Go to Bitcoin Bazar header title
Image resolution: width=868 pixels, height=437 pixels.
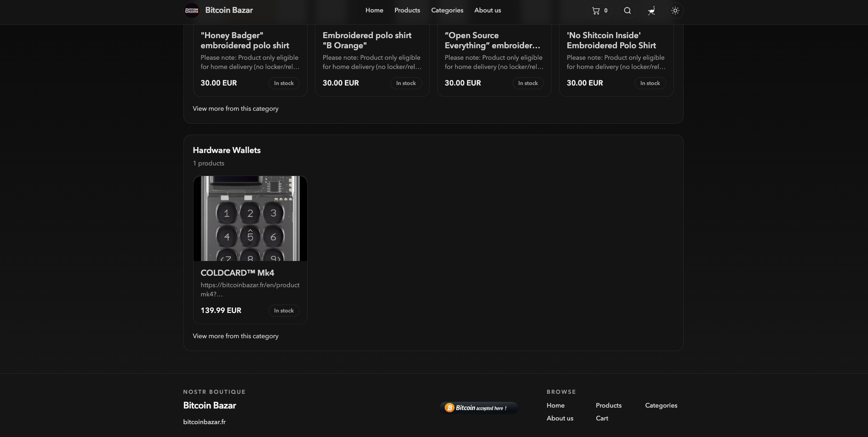tap(229, 10)
